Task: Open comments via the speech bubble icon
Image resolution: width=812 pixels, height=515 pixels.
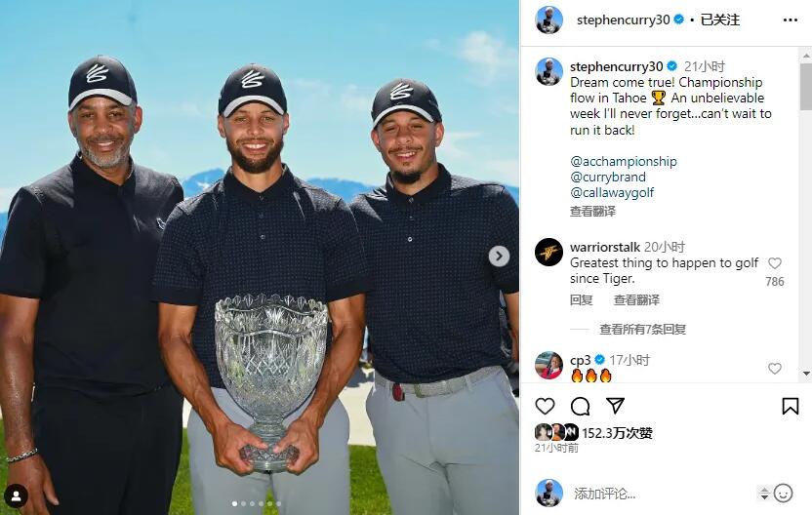Action: 580,407
